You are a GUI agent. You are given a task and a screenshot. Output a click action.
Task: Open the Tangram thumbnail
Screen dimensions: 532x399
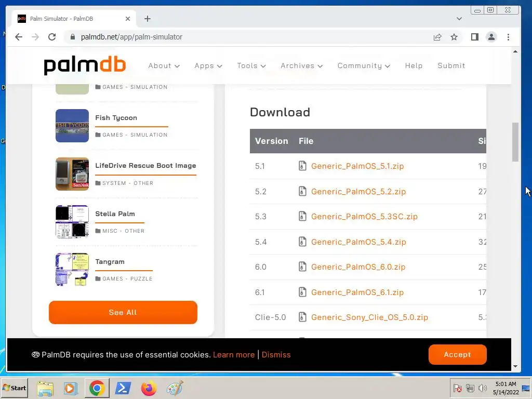72,270
